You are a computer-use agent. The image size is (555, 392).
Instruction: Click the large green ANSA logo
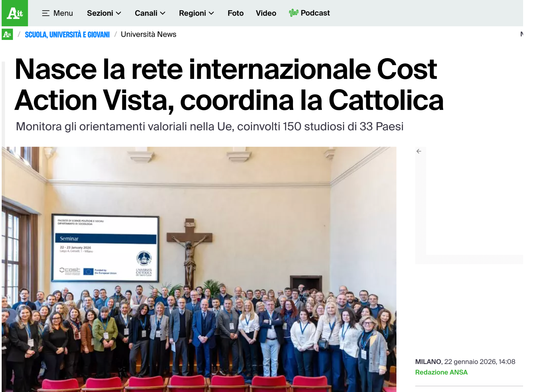(x=15, y=13)
